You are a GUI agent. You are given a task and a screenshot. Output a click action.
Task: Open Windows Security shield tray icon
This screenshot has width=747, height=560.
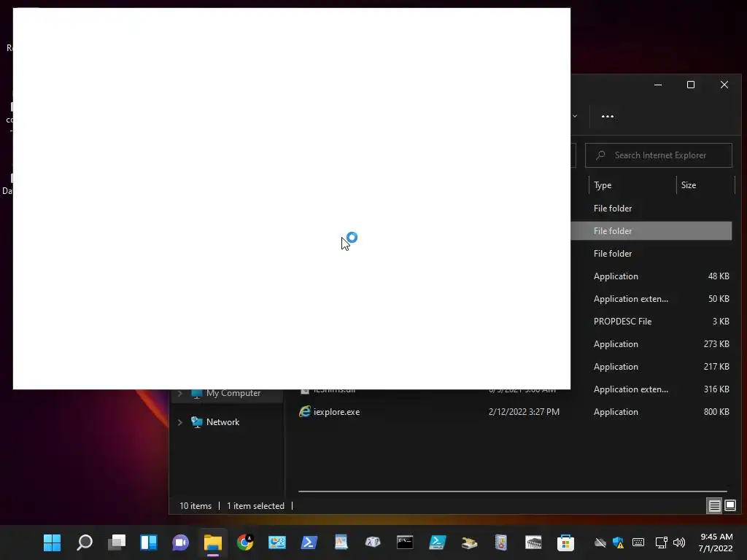click(619, 542)
